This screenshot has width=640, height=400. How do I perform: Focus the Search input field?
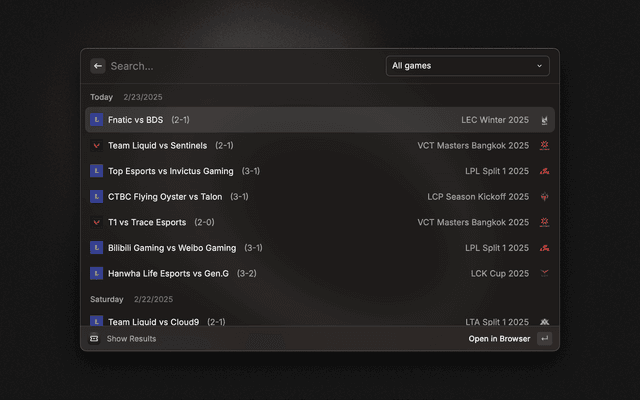pyautogui.click(x=240, y=66)
